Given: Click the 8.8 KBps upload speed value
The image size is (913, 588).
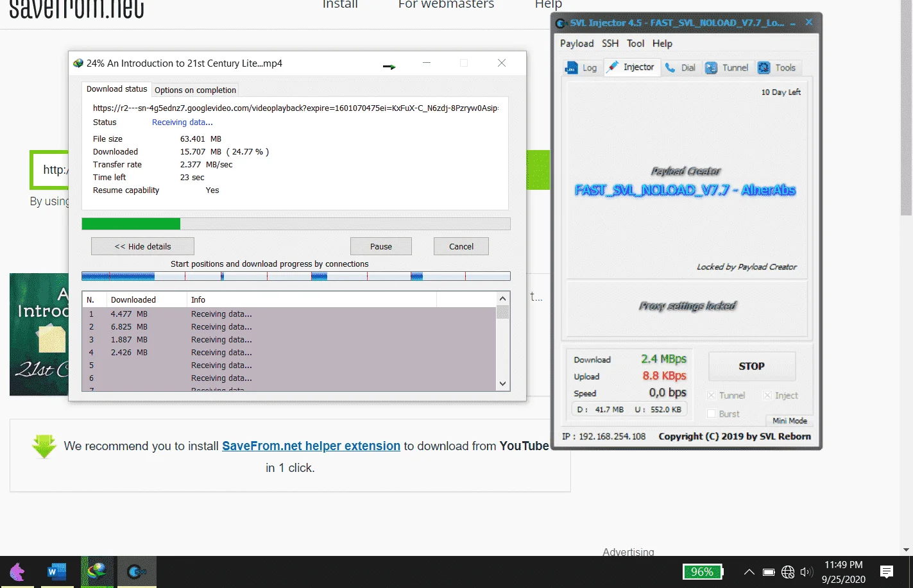Looking at the screenshot, I should click(x=664, y=376).
